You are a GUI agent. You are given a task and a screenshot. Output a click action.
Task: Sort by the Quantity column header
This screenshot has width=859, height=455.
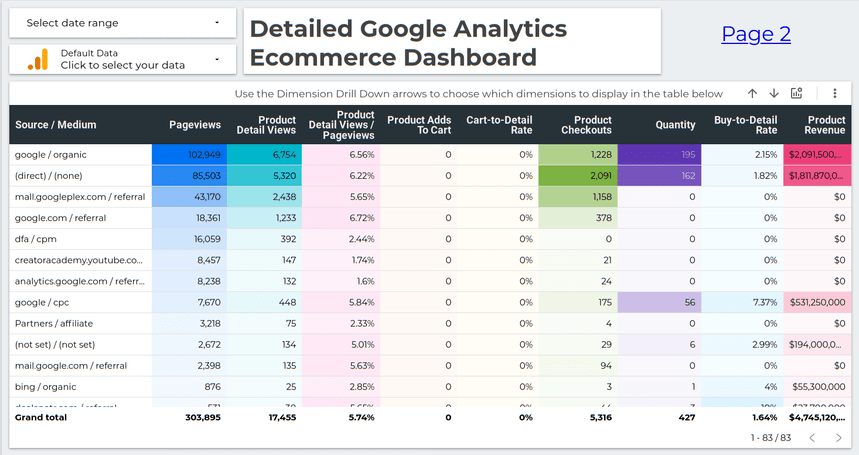tap(675, 125)
